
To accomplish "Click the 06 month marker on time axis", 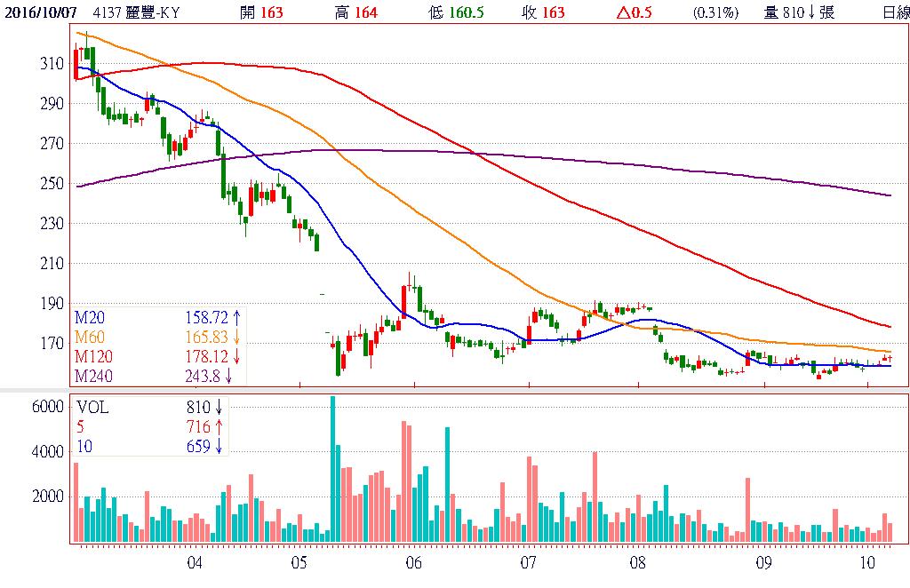I will [x=411, y=563].
